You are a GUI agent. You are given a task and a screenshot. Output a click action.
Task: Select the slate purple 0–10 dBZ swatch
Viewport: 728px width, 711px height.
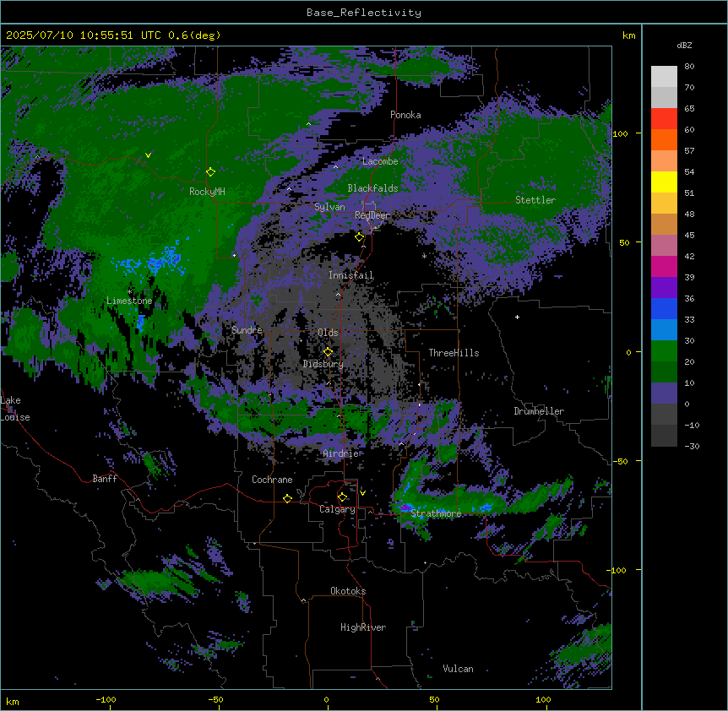[x=664, y=393]
